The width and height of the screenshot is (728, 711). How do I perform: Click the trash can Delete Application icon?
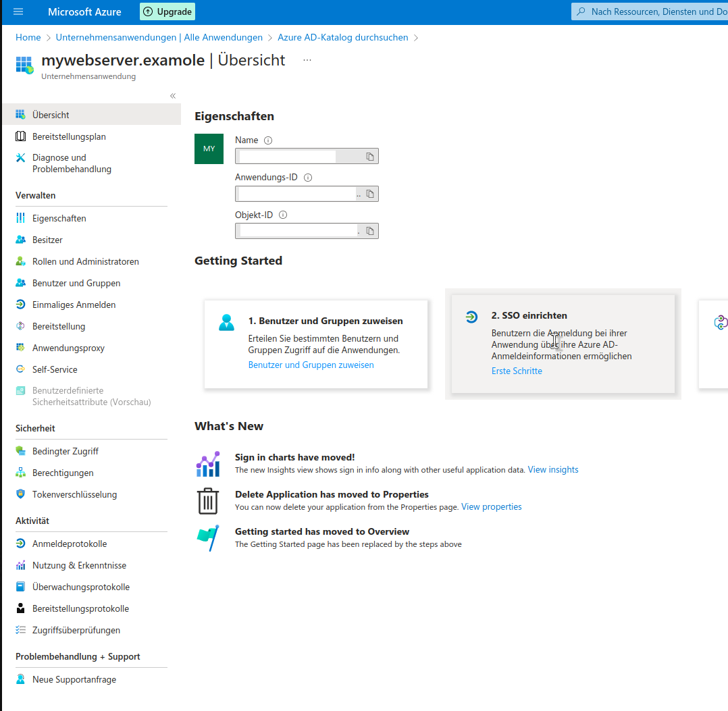click(x=208, y=501)
